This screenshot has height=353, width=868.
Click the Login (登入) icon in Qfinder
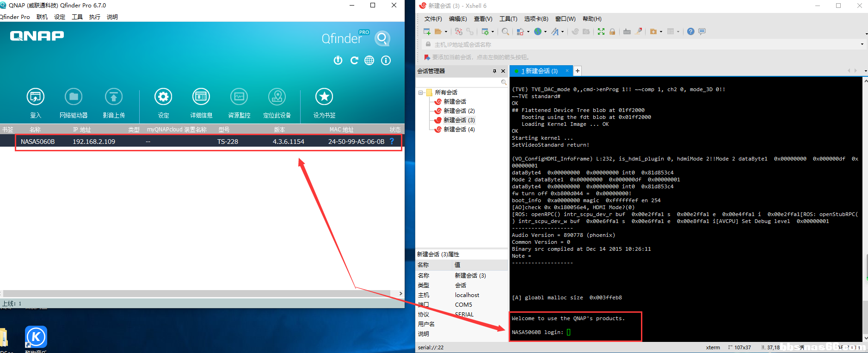pyautogui.click(x=36, y=97)
